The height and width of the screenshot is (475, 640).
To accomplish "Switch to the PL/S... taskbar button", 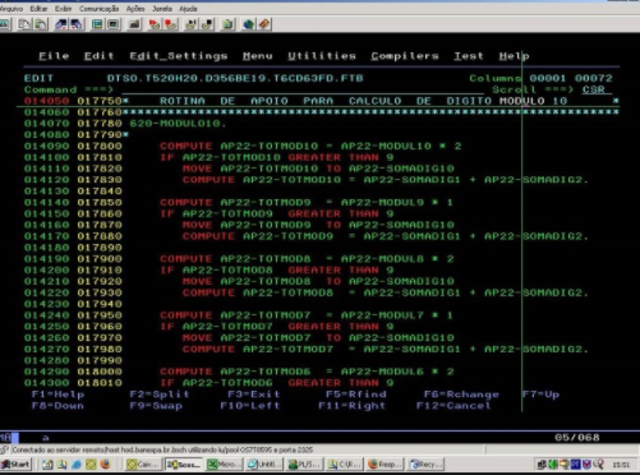I will tap(304, 464).
